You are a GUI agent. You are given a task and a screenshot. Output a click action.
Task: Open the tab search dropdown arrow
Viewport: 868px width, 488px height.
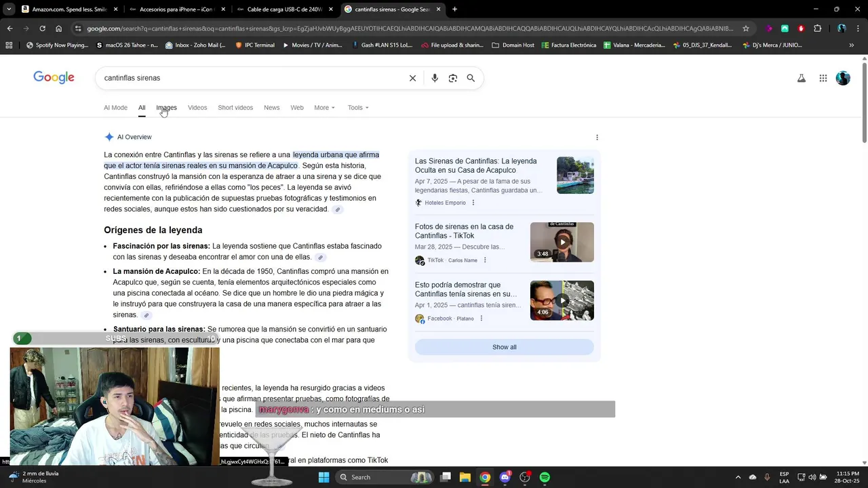coord(9,9)
